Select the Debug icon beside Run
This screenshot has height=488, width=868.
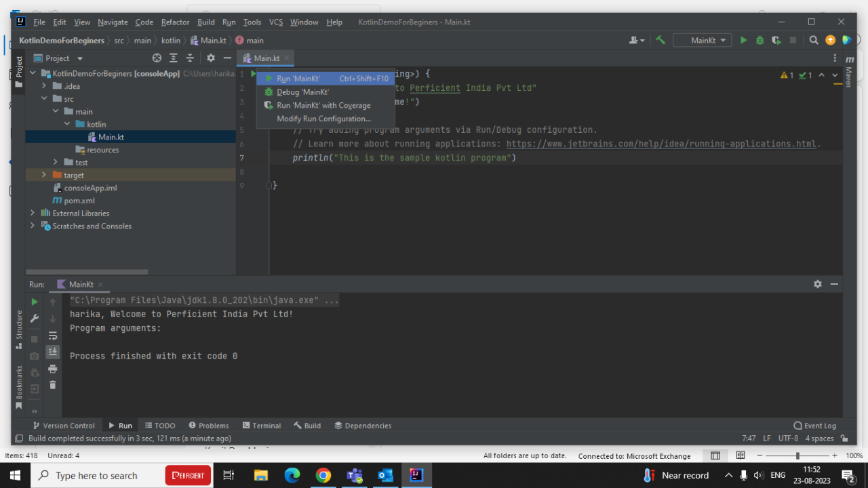click(x=759, y=40)
